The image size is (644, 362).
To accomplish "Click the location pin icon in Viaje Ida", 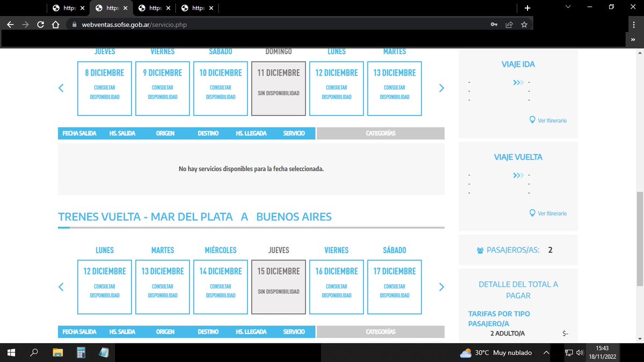I will coord(532,120).
